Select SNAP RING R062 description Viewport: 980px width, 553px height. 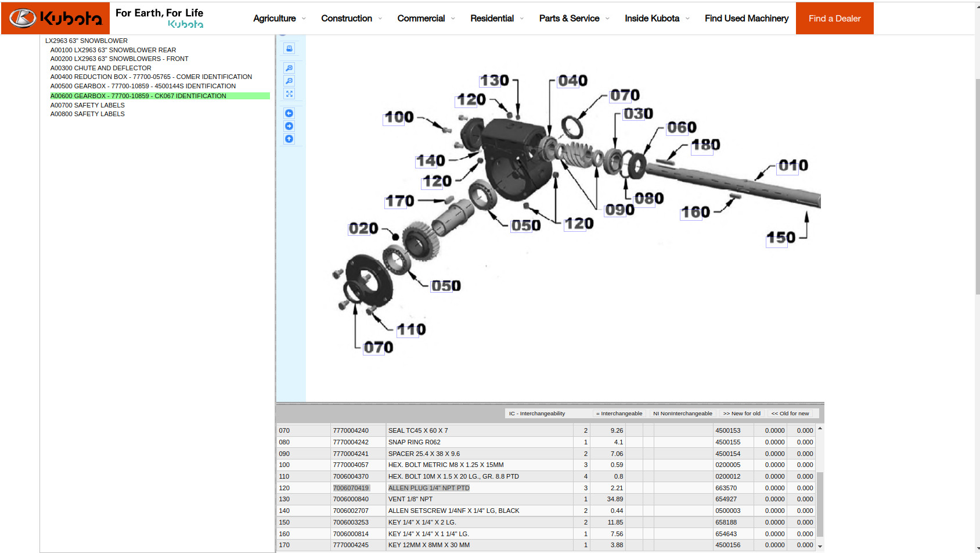415,442
